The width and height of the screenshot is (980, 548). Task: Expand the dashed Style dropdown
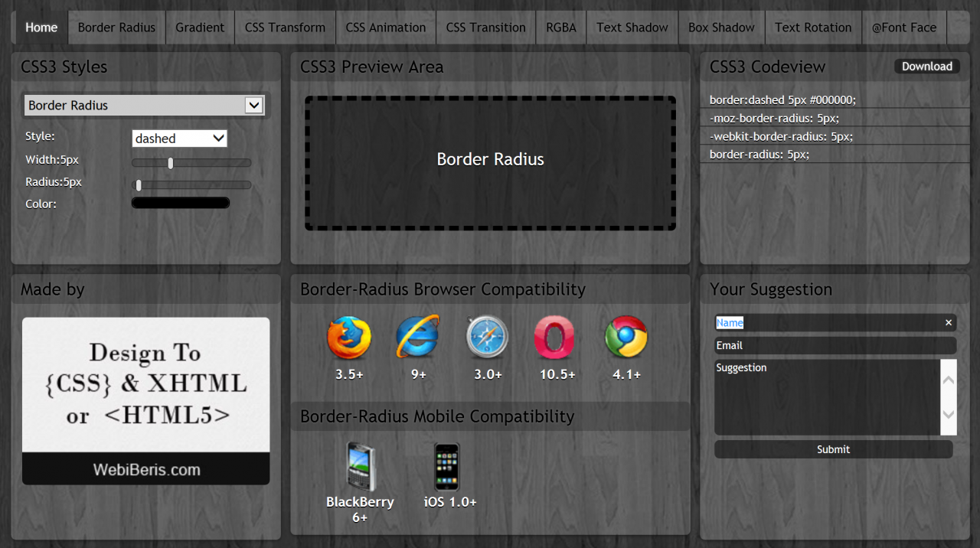click(180, 139)
